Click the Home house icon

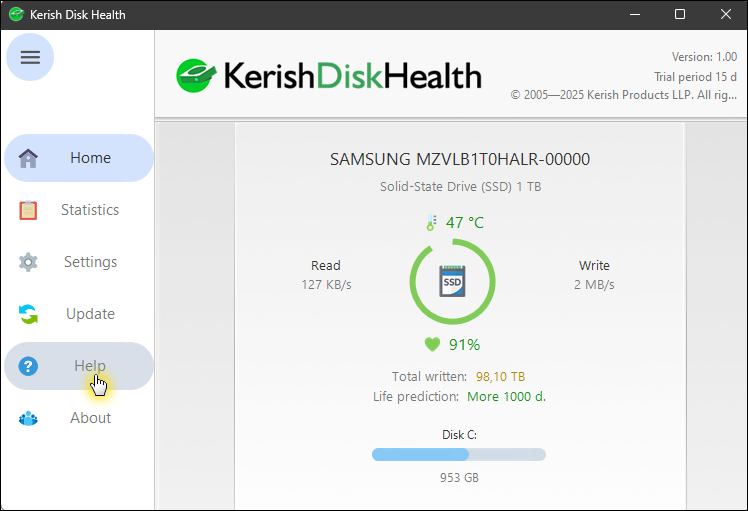tap(28, 158)
